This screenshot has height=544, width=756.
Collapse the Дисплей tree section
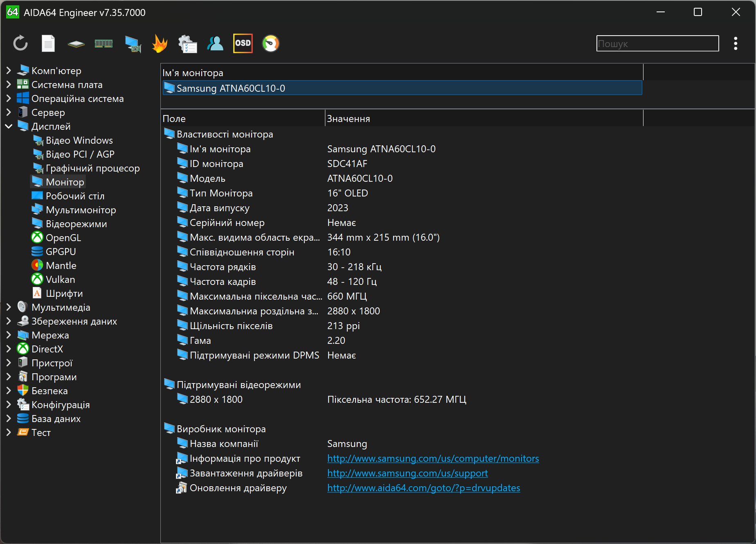pyautogui.click(x=9, y=126)
